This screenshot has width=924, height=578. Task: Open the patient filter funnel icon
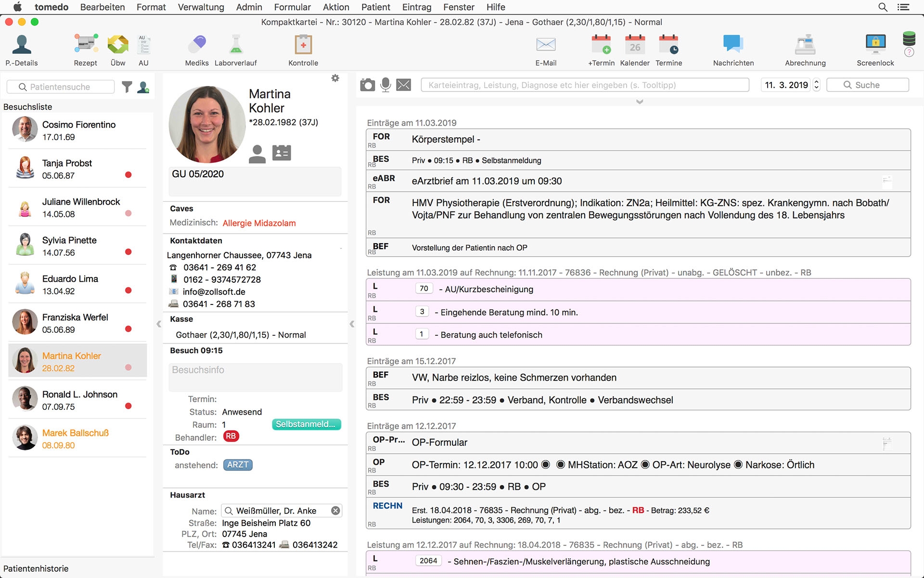127,87
